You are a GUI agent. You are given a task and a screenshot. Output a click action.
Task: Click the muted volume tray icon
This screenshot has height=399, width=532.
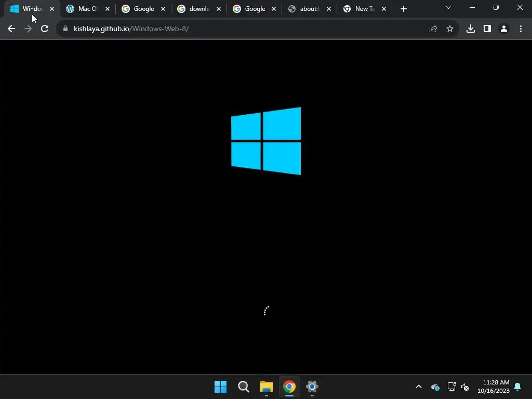coord(465,387)
